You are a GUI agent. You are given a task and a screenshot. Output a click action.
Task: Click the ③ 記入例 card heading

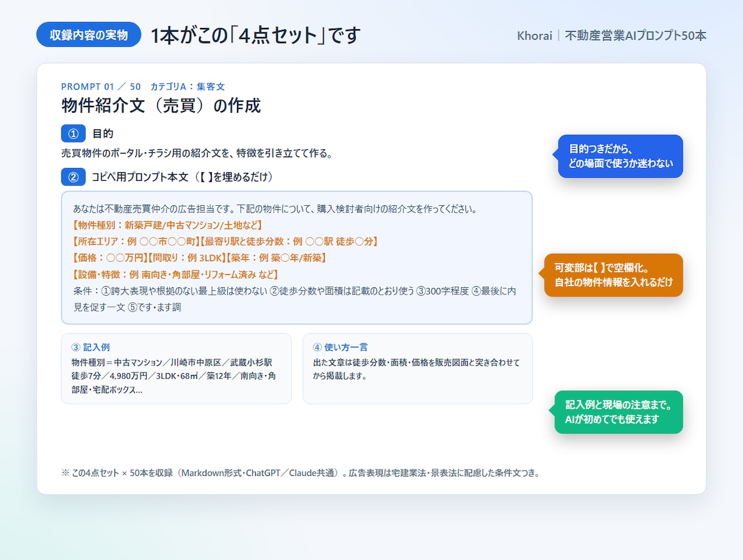[90, 348]
